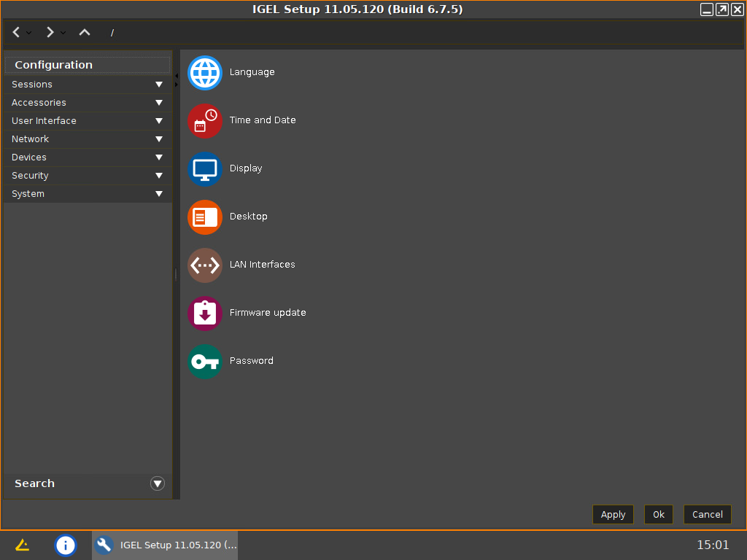Screen dimensions: 747x560
Task: Select the LAN Interfaces icon
Action: pyautogui.click(x=204, y=265)
